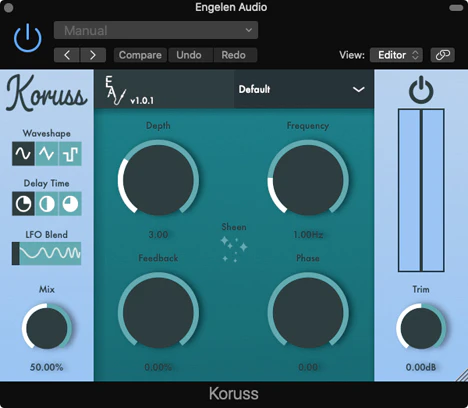Click the Redo button
Screen dimensions: 468x408
point(234,55)
